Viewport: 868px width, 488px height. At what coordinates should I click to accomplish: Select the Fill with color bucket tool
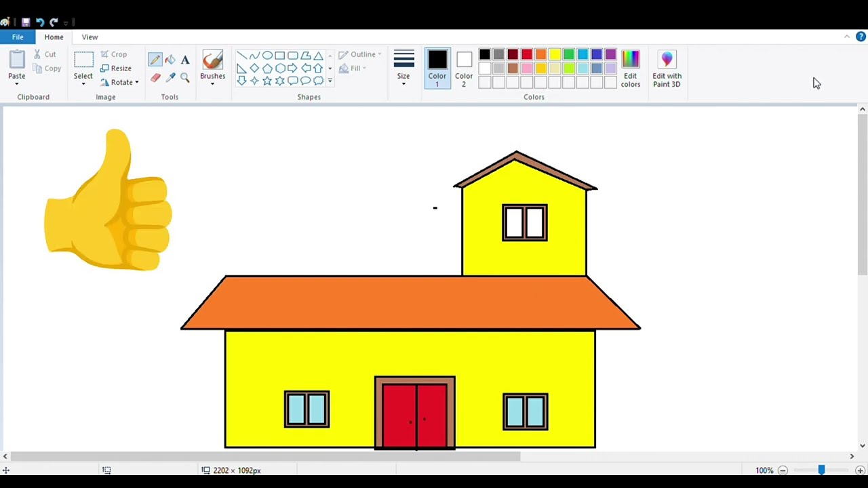point(170,60)
